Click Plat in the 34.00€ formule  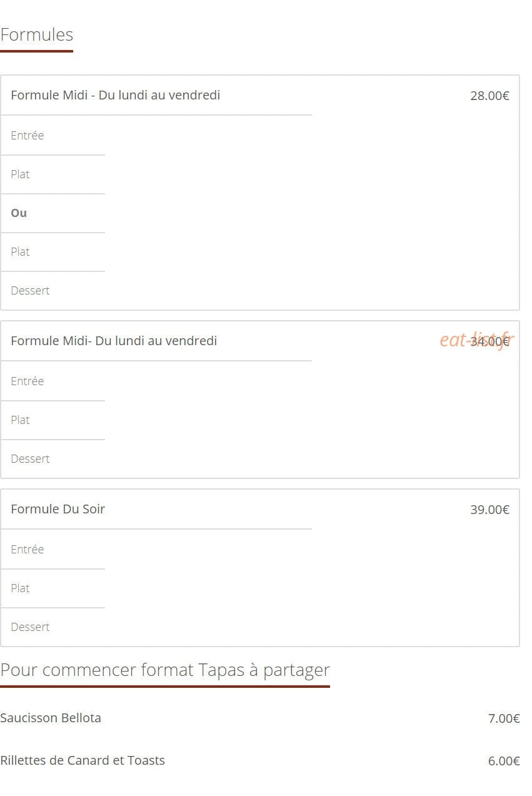click(x=20, y=420)
